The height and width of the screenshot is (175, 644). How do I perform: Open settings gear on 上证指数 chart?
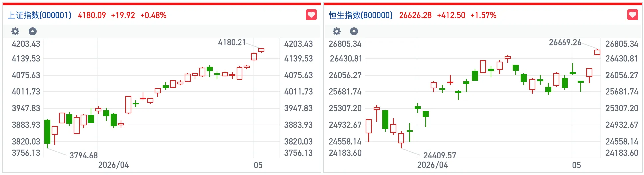pyautogui.click(x=15, y=31)
